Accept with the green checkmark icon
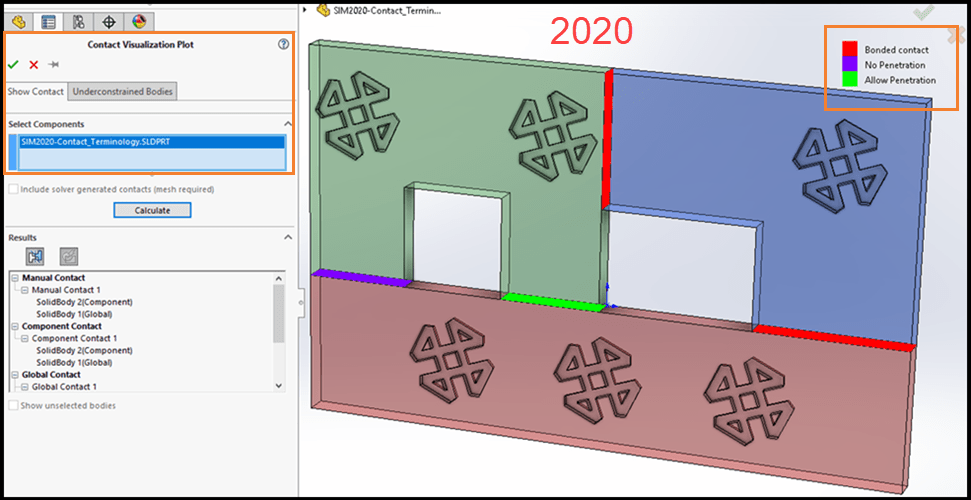Viewport: 971px width, 500px height. [14, 64]
